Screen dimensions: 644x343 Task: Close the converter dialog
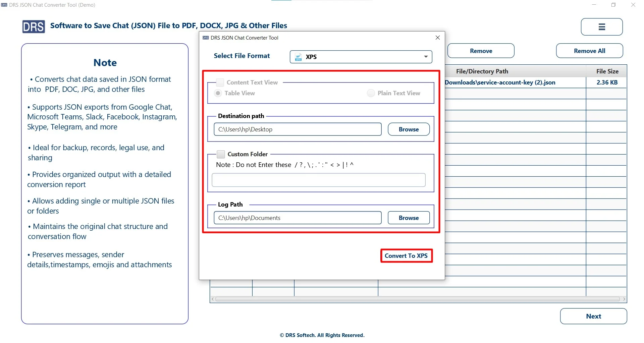click(438, 38)
